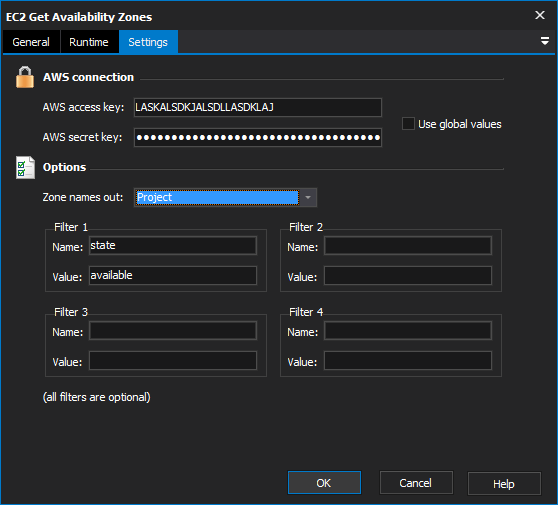Switch to the General tab
Viewport: 558px width, 505px height.
[x=31, y=42]
